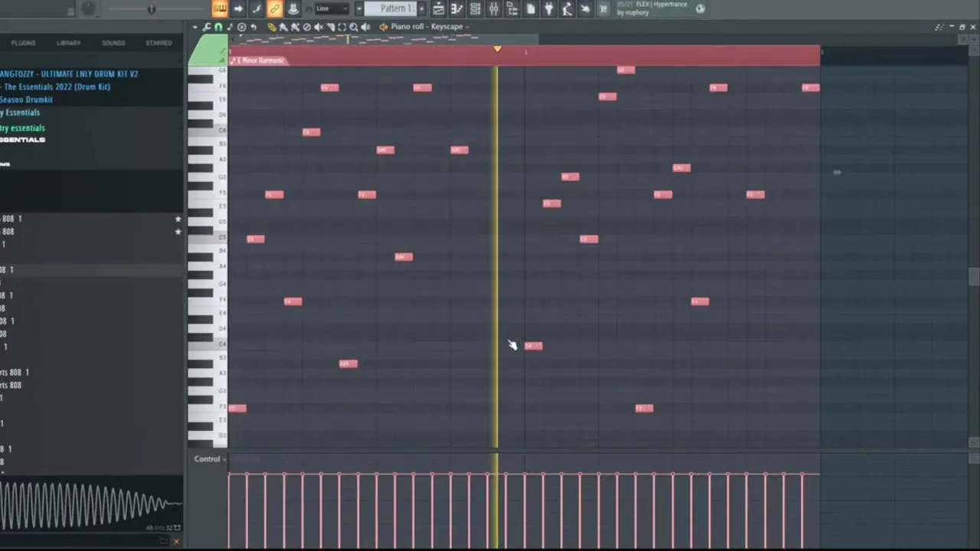Detach piano roll window dotted icon
The height and width of the screenshot is (551, 980).
pyautogui.click(x=939, y=27)
